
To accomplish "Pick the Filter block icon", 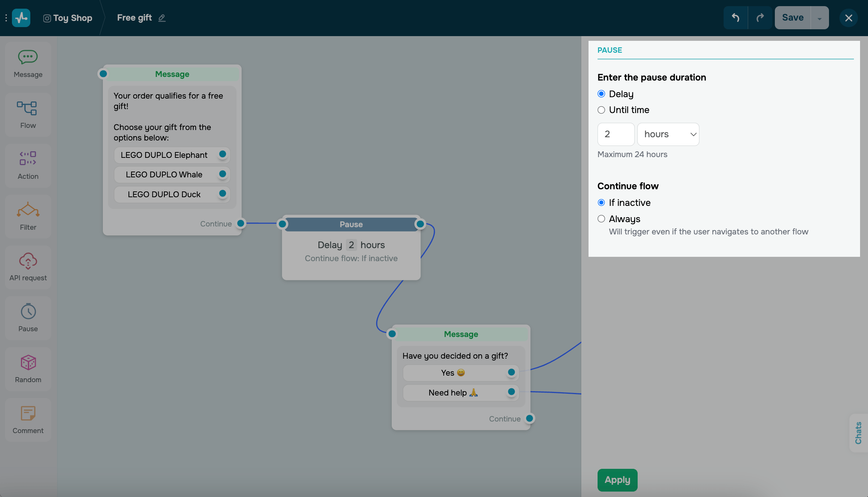I will click(x=28, y=210).
